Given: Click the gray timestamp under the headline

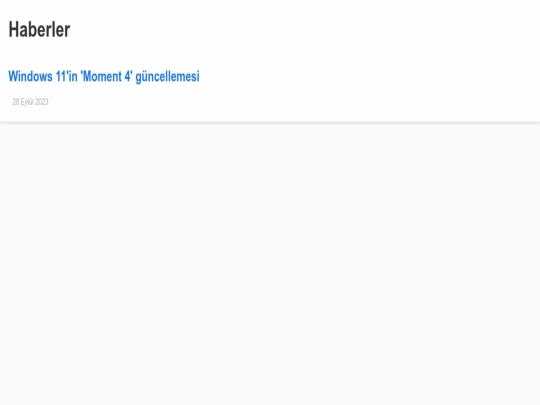Looking at the screenshot, I should 30,102.
